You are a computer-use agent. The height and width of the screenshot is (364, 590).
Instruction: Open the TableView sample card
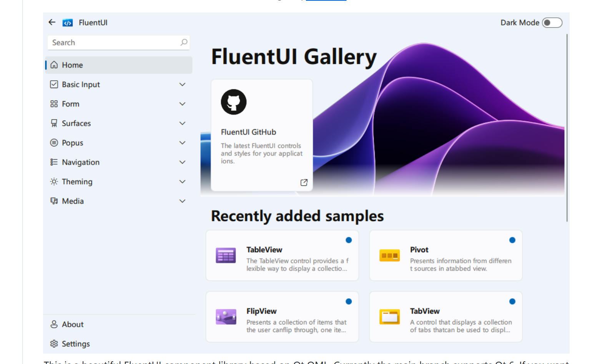[x=282, y=255]
